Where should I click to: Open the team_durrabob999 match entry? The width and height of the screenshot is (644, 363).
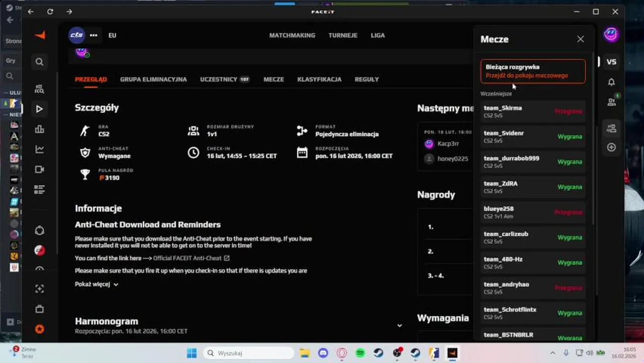[533, 162]
